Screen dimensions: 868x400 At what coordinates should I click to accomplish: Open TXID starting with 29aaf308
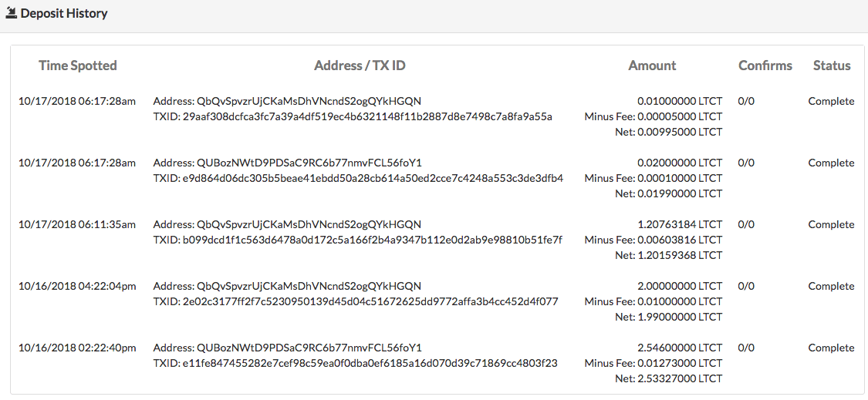point(367,116)
